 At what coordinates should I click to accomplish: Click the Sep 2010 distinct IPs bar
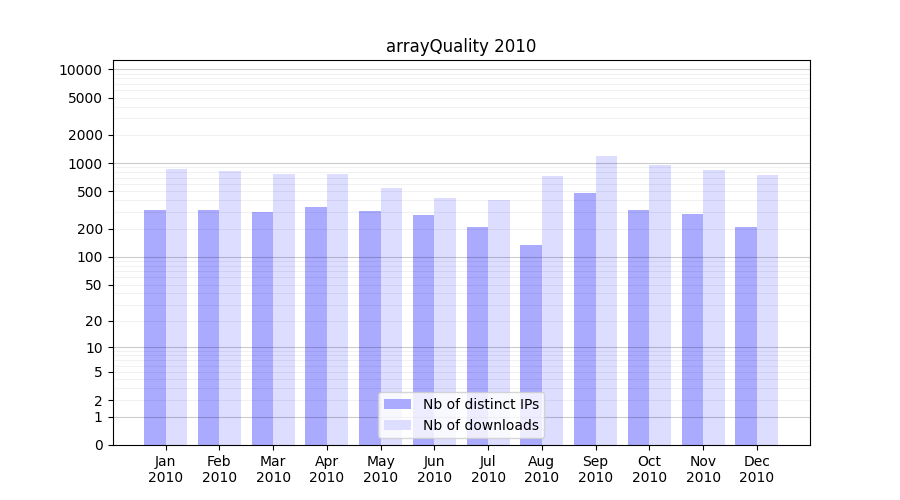[x=585, y=318]
